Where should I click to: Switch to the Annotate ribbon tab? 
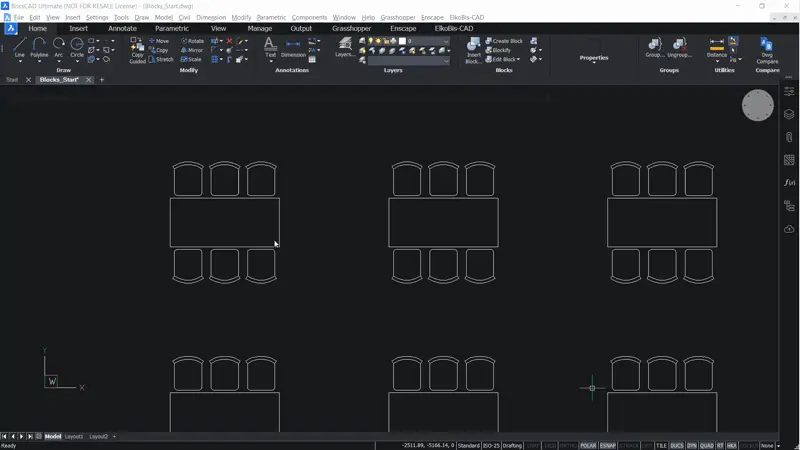click(x=122, y=29)
